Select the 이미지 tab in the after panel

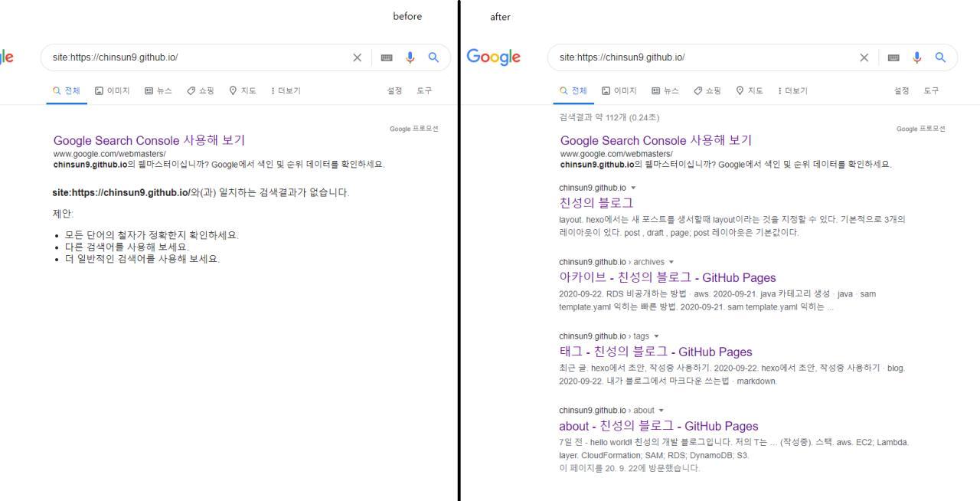pyautogui.click(x=619, y=90)
